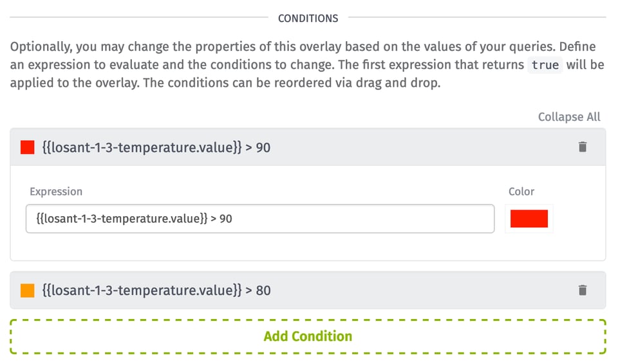Click the red square in the "> 90" header

[27, 147]
